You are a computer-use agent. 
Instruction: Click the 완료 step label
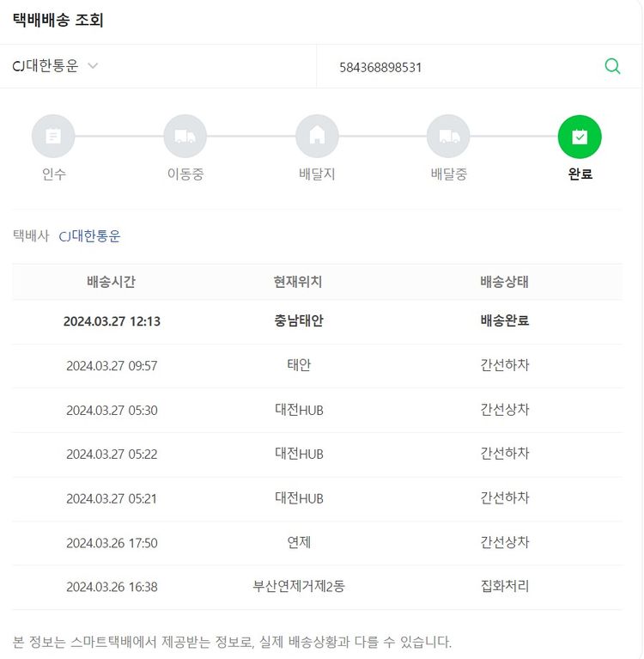click(x=580, y=174)
